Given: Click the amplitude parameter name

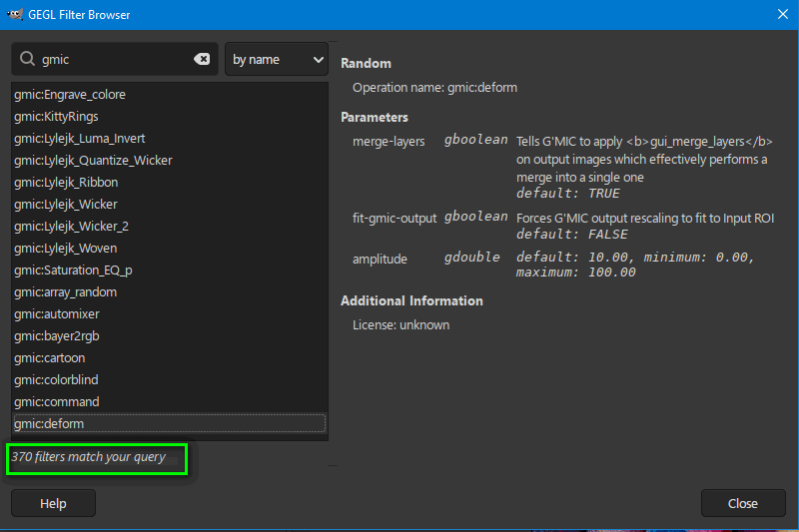Looking at the screenshot, I should pyautogui.click(x=380, y=260).
